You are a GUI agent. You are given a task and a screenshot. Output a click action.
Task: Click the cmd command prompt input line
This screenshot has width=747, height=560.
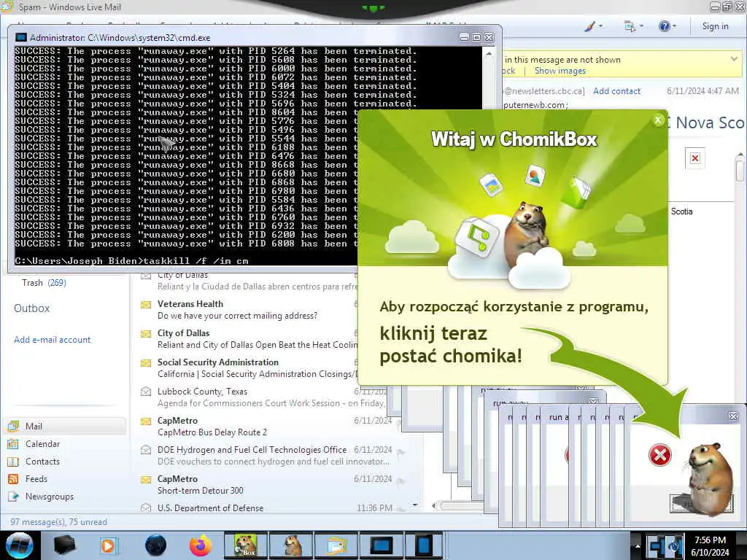[186, 261]
